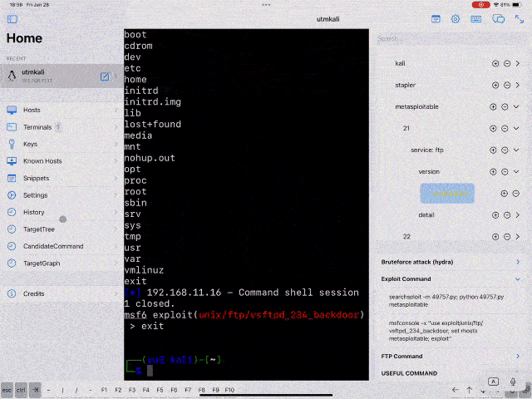Remove the port 21 node
Viewport: 532px width, 399px height.
click(505, 129)
